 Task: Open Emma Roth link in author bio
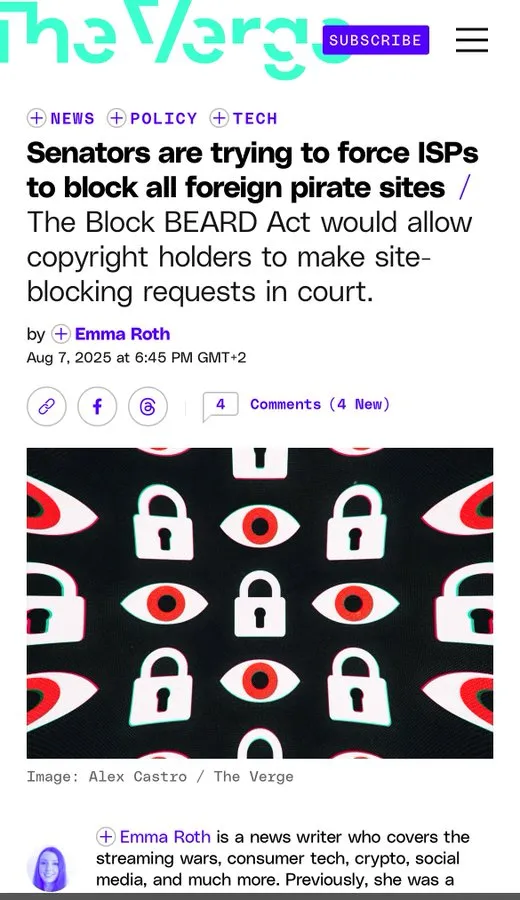pos(165,837)
